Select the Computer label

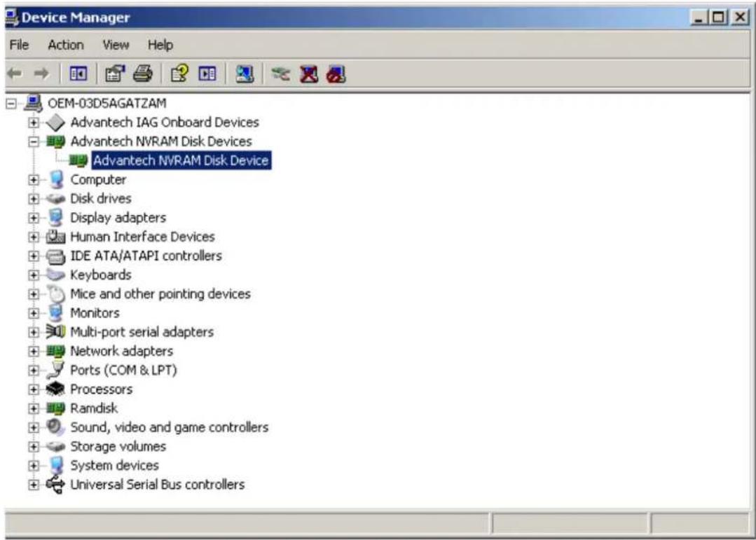pos(98,179)
